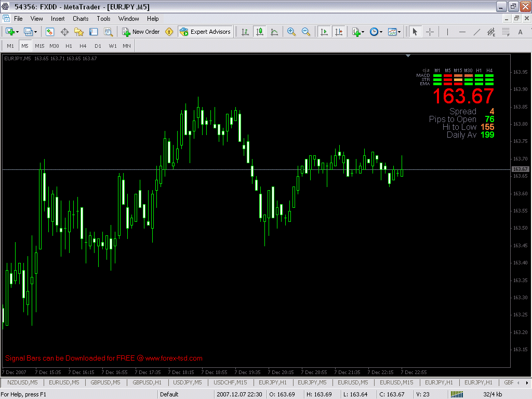Open the Charts menu
The image size is (532, 399).
[81, 18]
